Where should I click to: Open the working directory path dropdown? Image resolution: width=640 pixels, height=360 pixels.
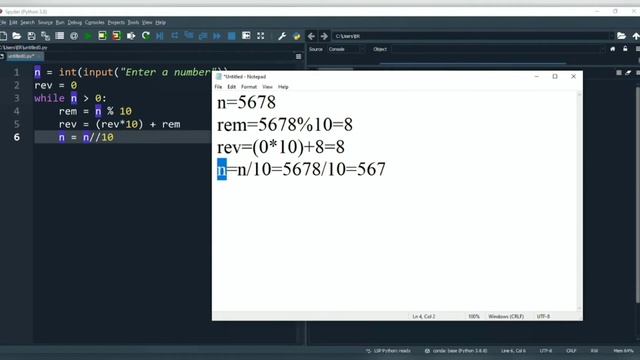point(611,36)
